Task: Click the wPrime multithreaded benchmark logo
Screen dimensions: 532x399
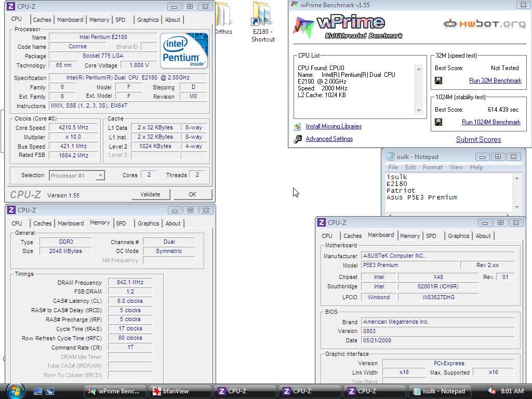Action: point(348,27)
